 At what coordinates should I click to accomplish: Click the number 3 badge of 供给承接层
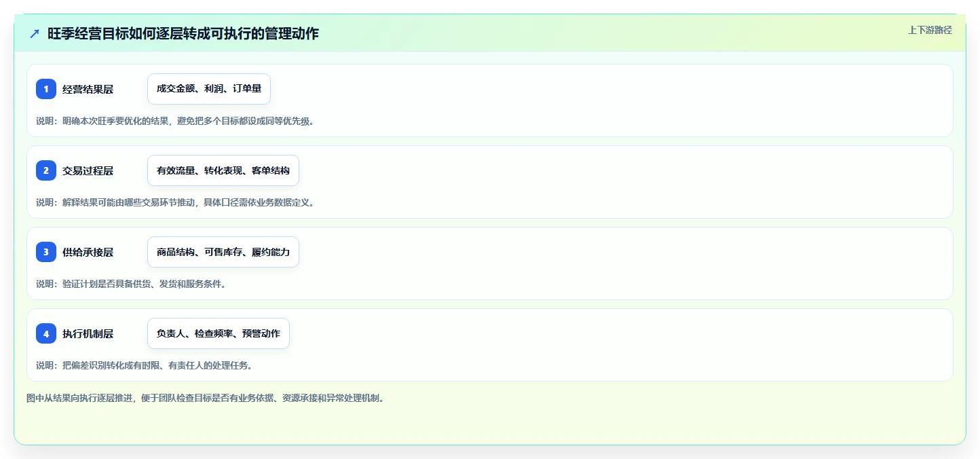pyautogui.click(x=46, y=252)
